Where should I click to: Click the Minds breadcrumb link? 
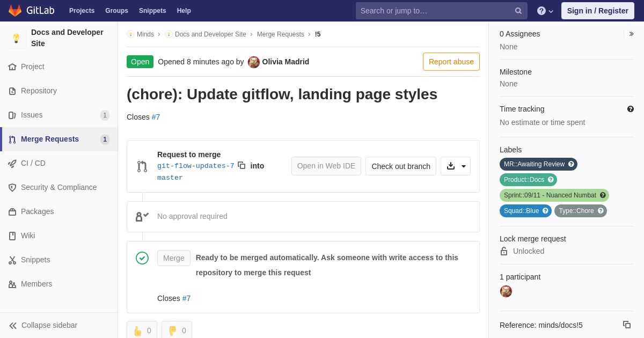pos(145,34)
